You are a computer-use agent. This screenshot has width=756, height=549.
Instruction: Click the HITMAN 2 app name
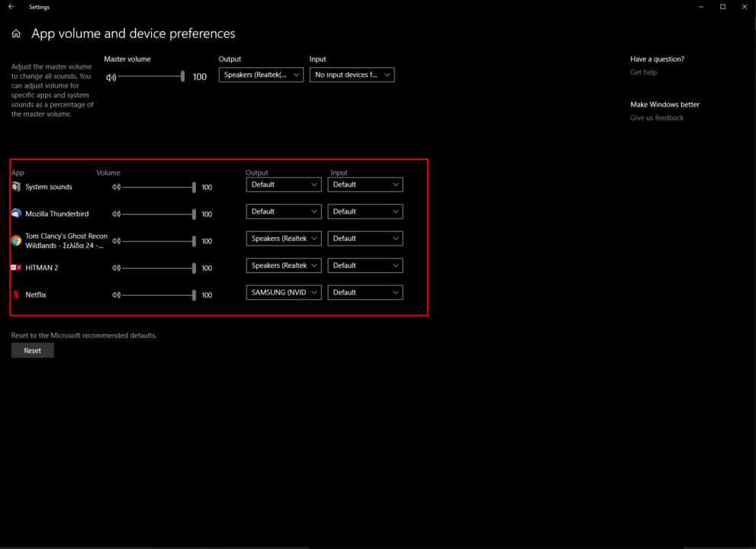[x=41, y=268]
